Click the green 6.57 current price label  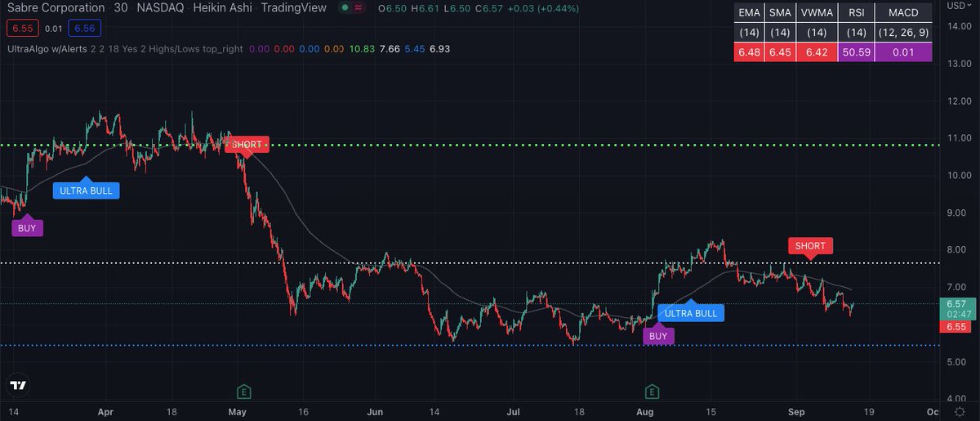tap(956, 307)
